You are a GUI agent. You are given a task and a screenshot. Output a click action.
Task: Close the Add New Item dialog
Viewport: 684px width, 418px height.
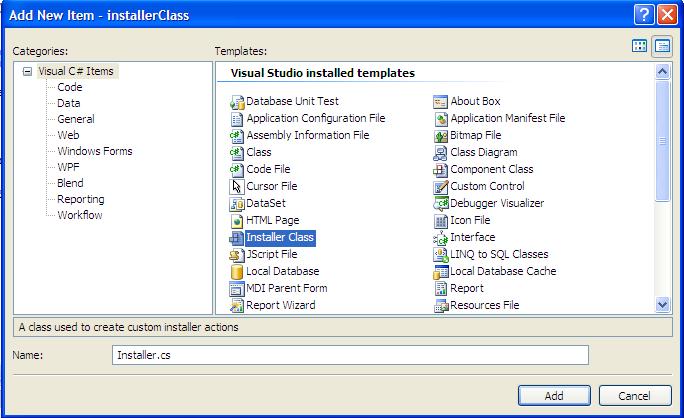pyautogui.click(x=667, y=15)
